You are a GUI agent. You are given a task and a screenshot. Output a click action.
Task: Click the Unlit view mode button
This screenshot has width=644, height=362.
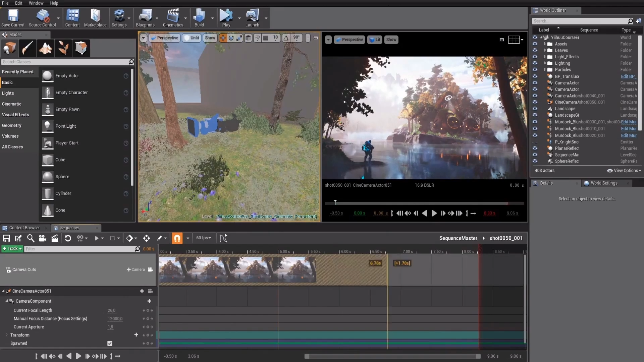[x=191, y=38]
